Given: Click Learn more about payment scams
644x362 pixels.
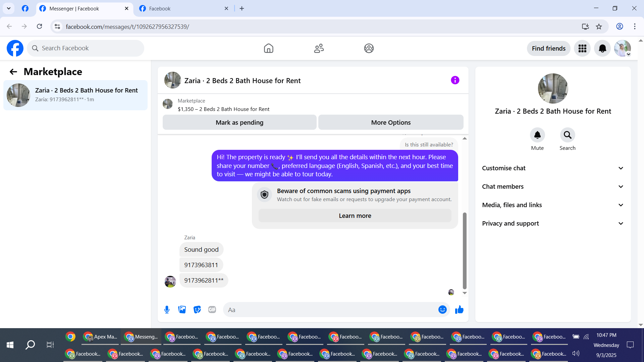Looking at the screenshot, I should point(355,216).
